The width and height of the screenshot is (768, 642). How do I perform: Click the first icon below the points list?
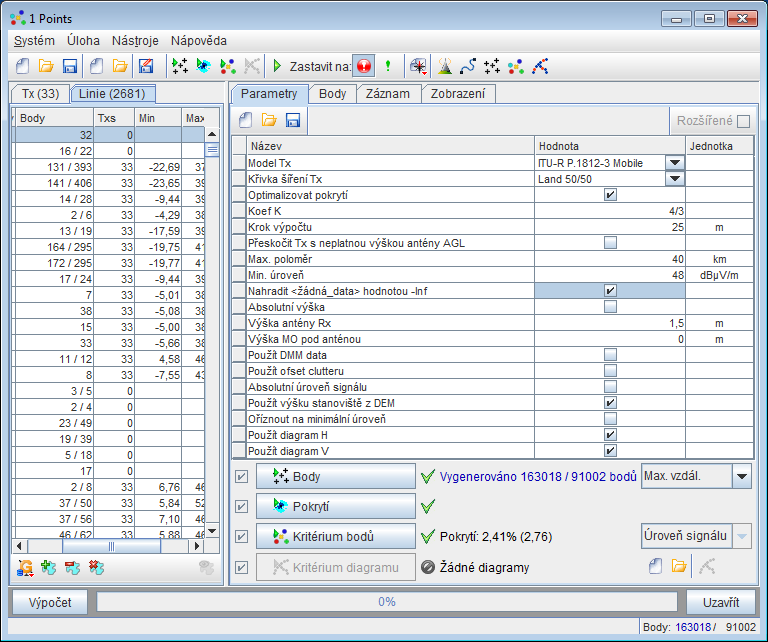coord(27,567)
